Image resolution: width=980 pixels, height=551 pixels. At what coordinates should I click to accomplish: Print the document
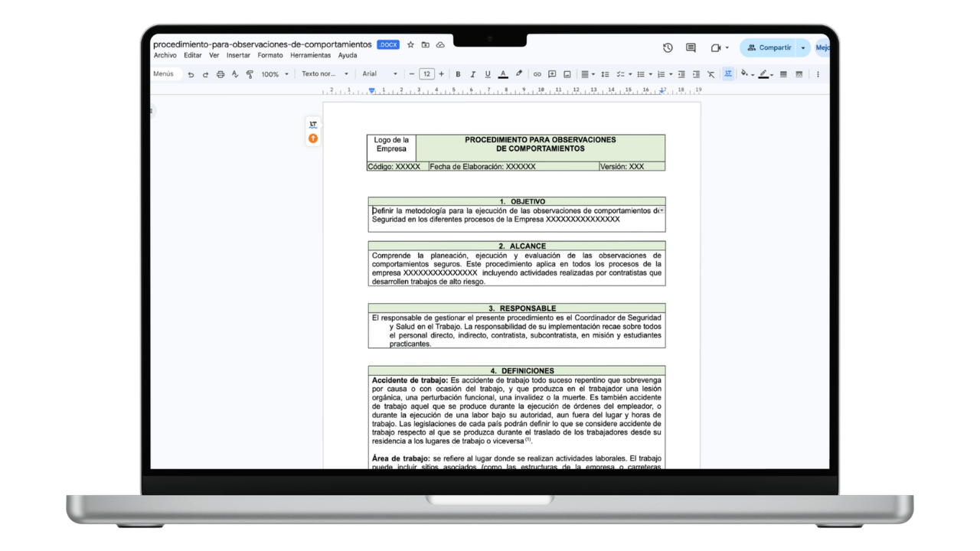220,74
